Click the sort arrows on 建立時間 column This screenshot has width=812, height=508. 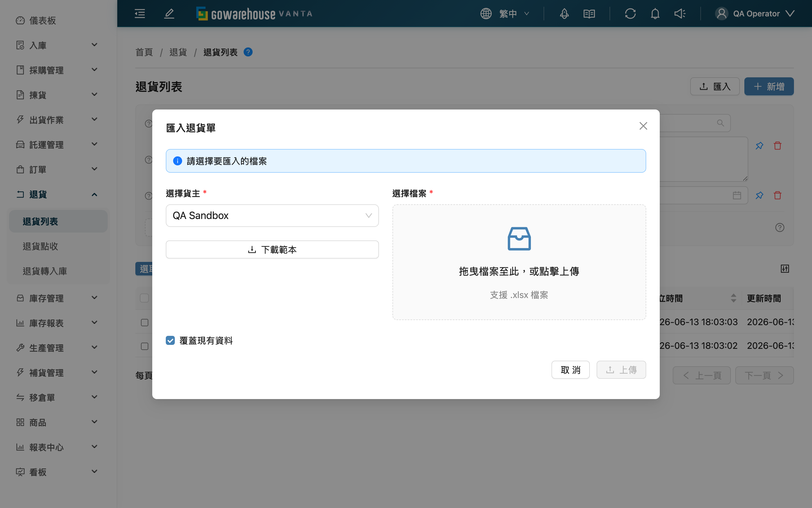tap(734, 298)
